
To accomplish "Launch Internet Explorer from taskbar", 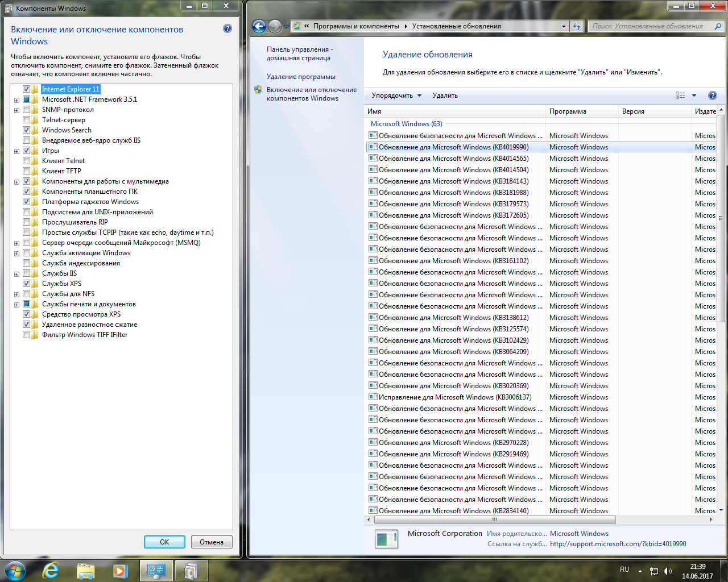I will 51,570.
